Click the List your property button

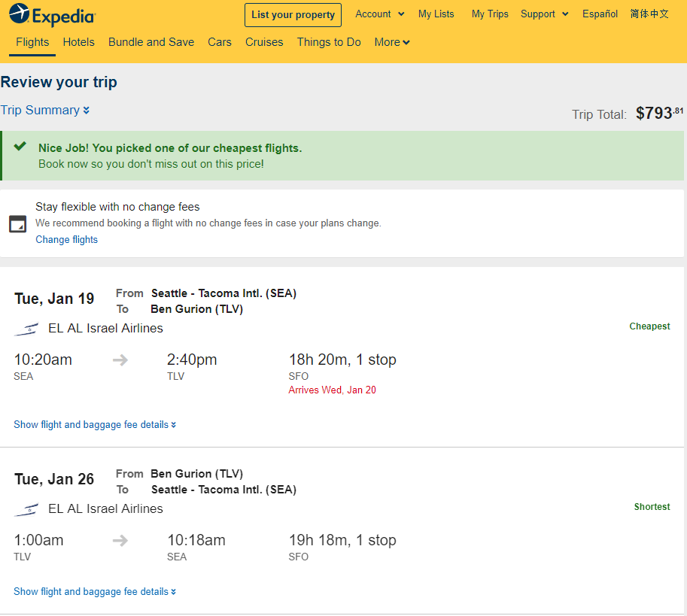pos(293,15)
